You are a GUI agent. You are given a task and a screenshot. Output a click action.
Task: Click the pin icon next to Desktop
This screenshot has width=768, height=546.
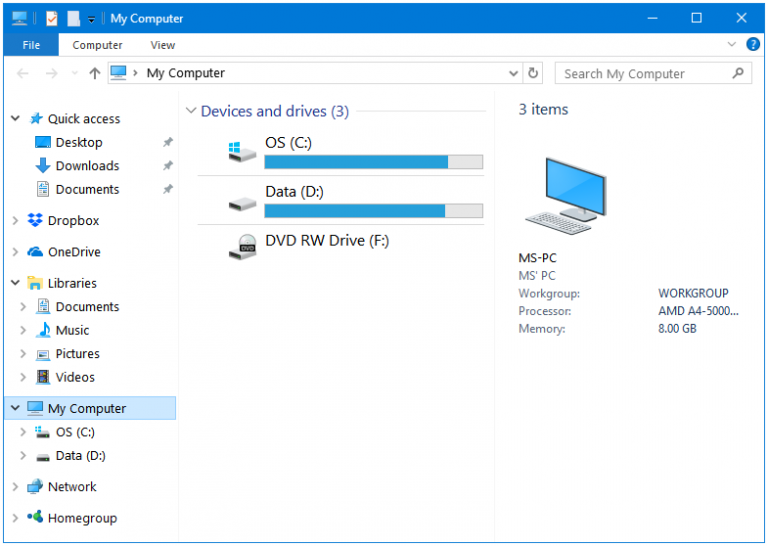[168, 142]
